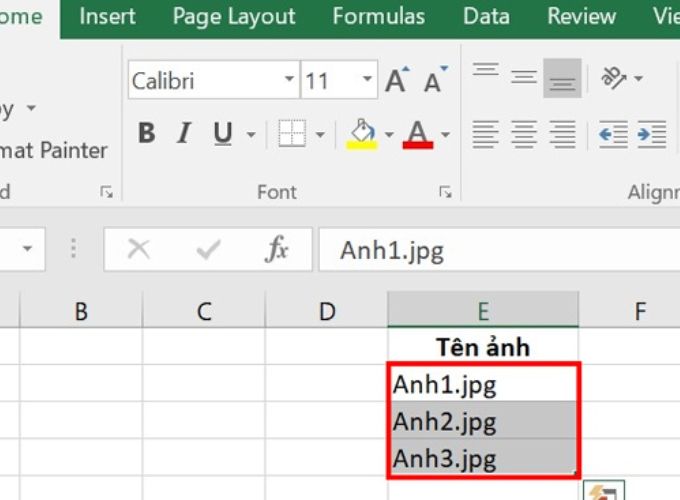Select Middle Align icon
This screenshot has width=680, height=500.
(x=524, y=78)
